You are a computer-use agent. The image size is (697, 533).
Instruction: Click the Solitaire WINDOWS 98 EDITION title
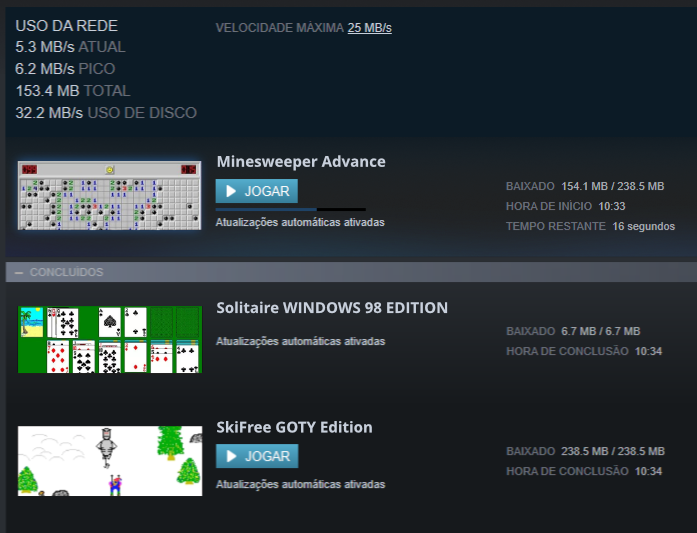click(332, 308)
